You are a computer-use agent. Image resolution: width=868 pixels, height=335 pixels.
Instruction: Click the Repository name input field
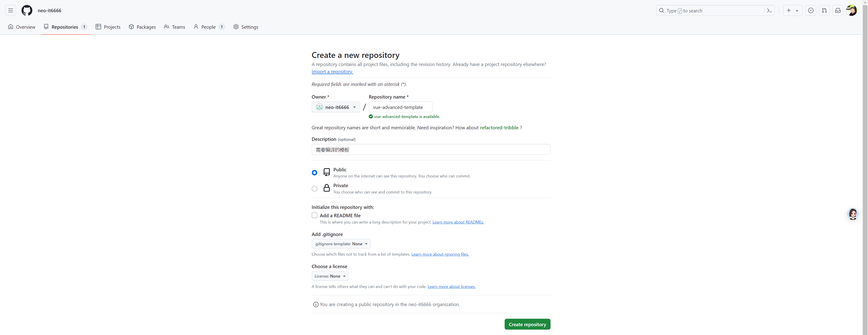tap(400, 107)
